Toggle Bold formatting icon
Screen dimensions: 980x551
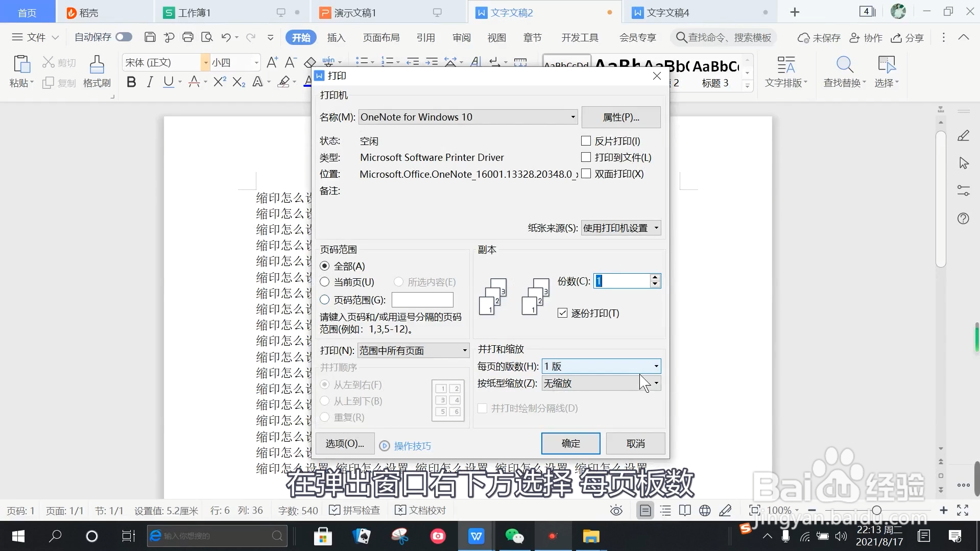pyautogui.click(x=131, y=82)
